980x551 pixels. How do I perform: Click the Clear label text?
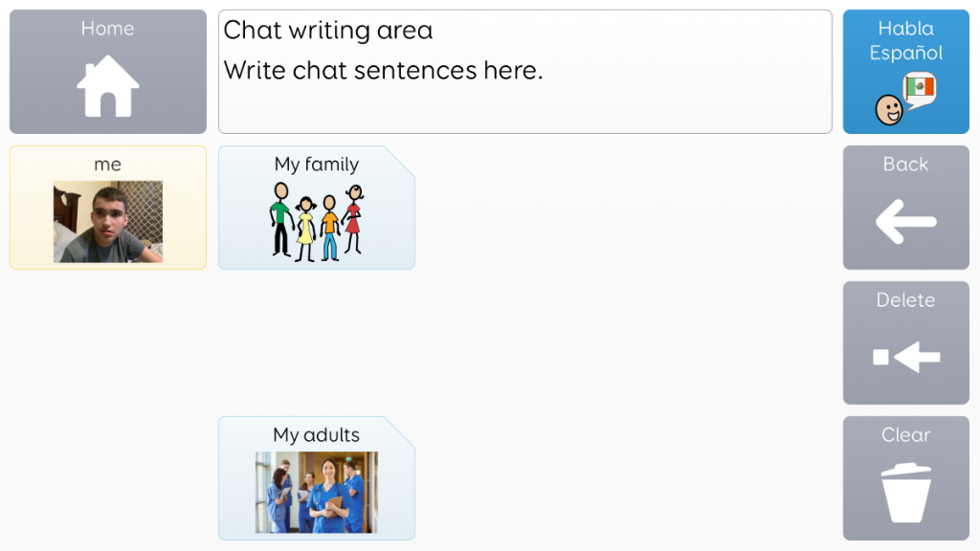905,435
